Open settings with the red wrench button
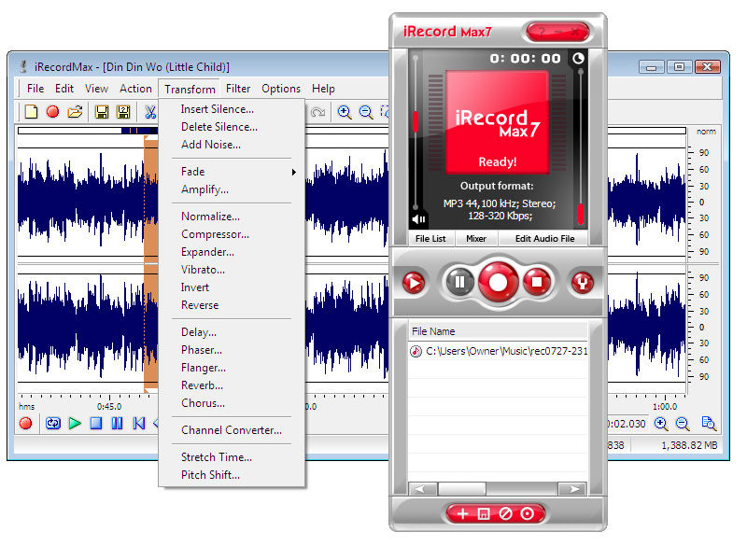The height and width of the screenshot is (560, 747). (583, 283)
